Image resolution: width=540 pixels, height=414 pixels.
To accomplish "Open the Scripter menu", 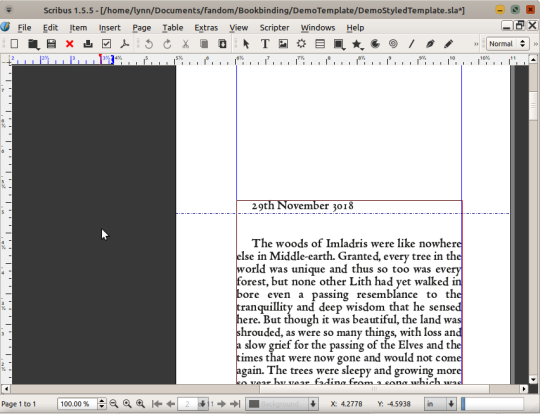I will tap(274, 28).
